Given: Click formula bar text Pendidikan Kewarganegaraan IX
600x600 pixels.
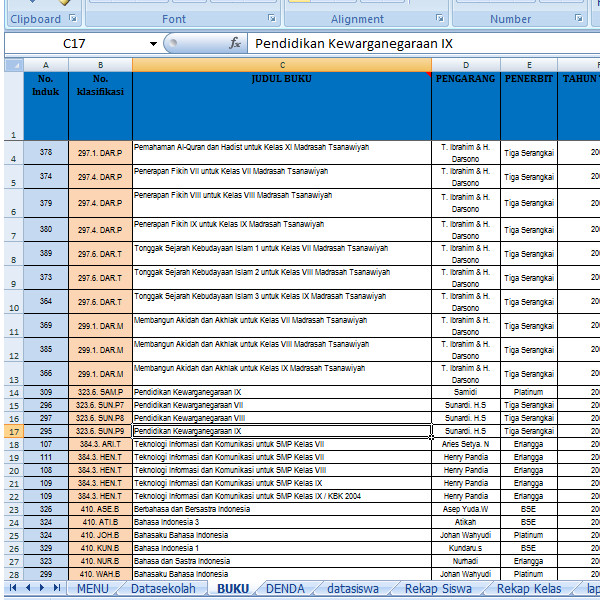Looking at the screenshot, I should pyautogui.click(x=354, y=44).
